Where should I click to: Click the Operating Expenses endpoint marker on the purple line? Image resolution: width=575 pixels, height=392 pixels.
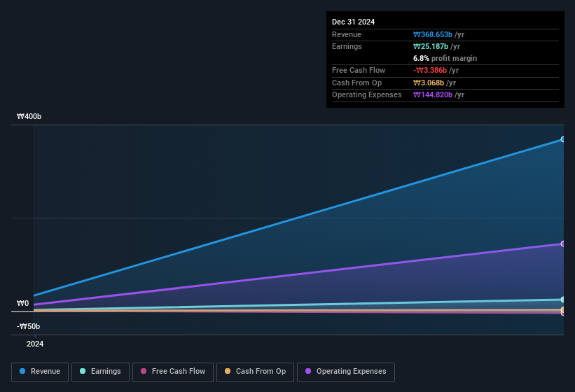click(x=562, y=244)
